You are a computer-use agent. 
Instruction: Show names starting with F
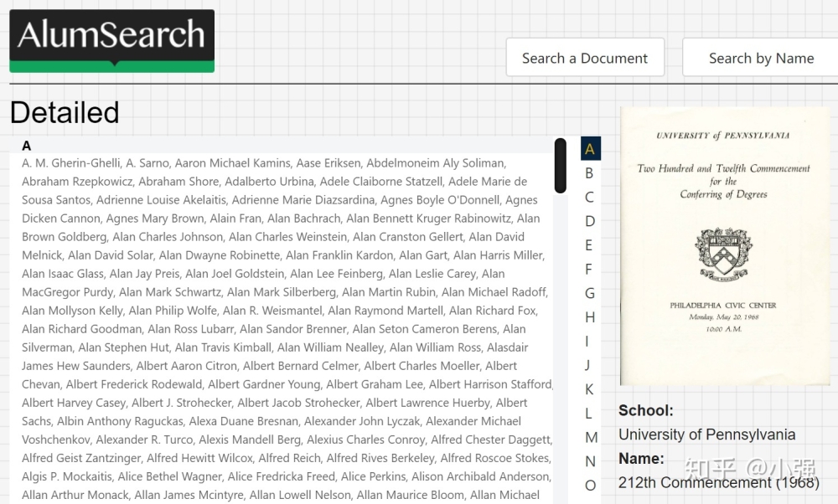tap(588, 269)
